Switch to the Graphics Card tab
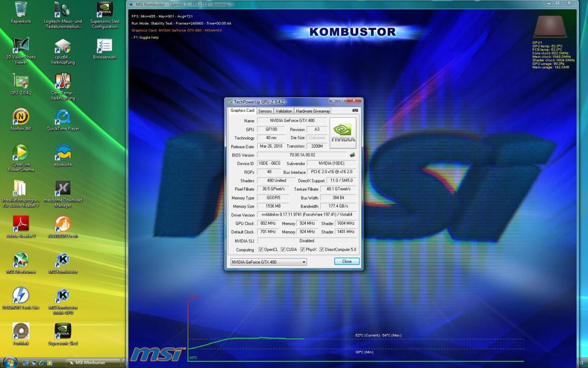 click(x=242, y=111)
